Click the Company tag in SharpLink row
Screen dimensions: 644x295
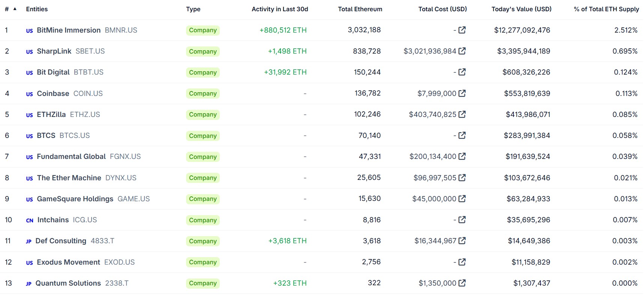203,51
